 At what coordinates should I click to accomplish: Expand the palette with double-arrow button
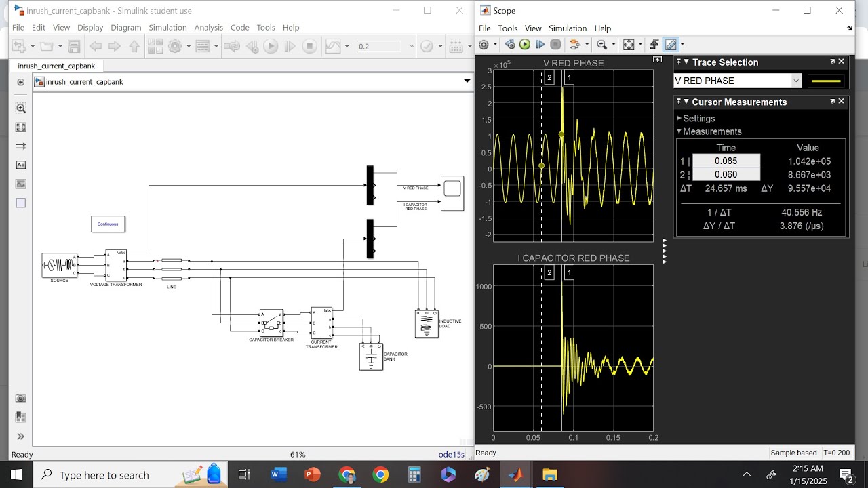[x=20, y=436]
